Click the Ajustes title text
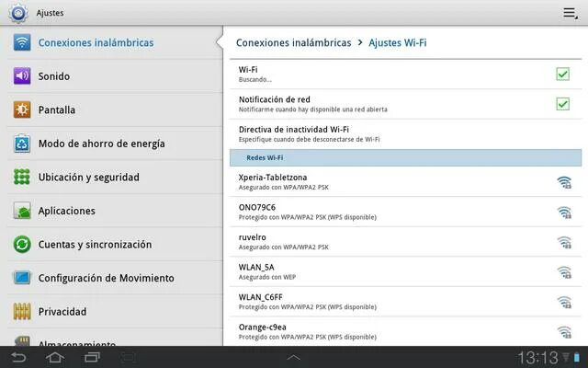Viewport: 588px width, 368px height. coord(50,13)
